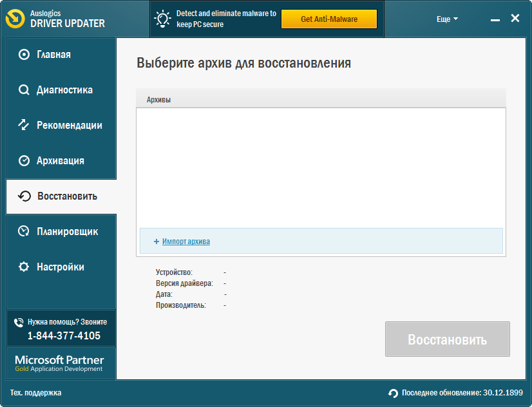Click the Auslogics Driver Updater logo icon
The width and height of the screenshot is (532, 407).
[x=15, y=19]
